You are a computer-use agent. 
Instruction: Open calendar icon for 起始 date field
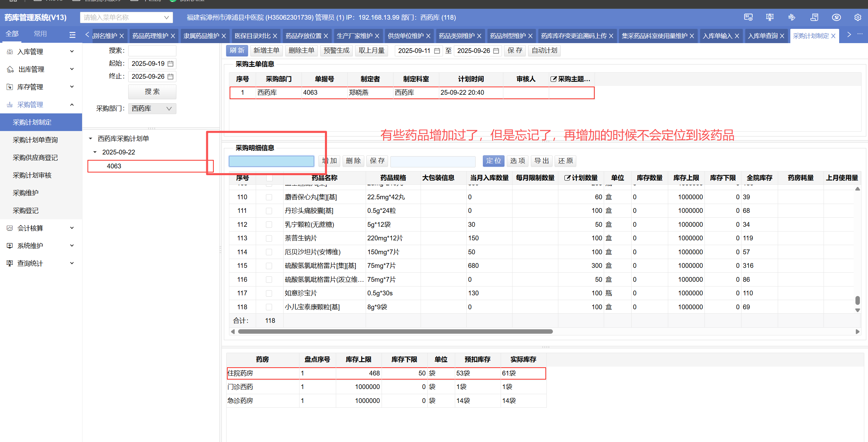[171, 63]
